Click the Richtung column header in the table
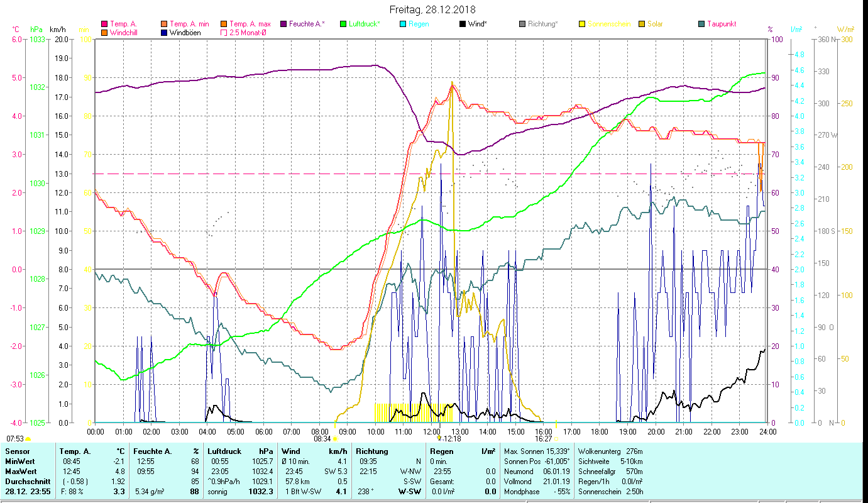The width and height of the screenshot is (868, 503). coord(371,451)
